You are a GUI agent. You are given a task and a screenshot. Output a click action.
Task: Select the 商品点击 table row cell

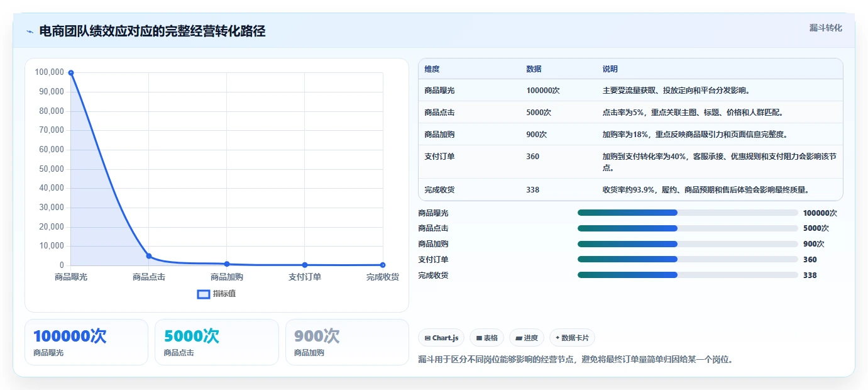pos(439,113)
